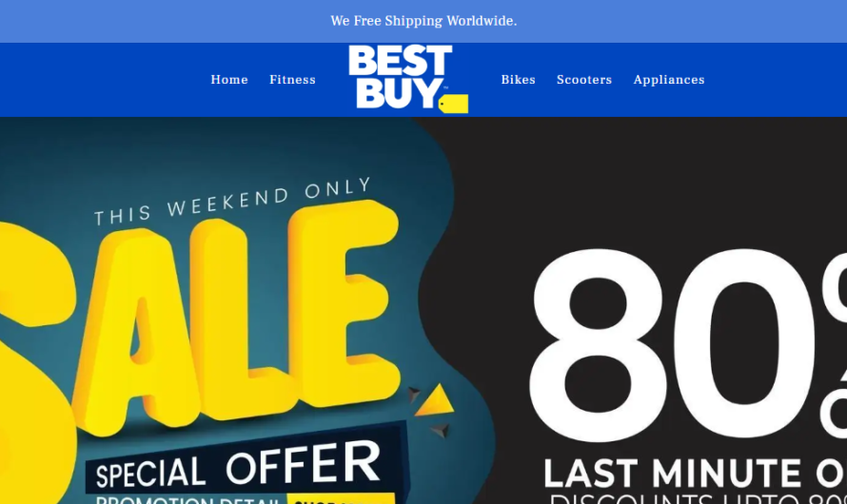The height and width of the screenshot is (504, 847).
Task: Go to the Fitness category
Action: click(292, 80)
